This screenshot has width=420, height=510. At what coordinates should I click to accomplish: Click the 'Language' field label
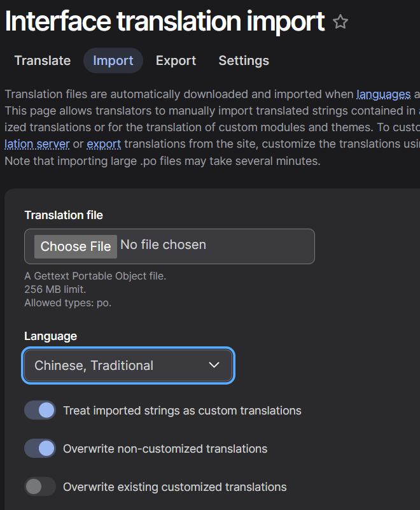point(50,336)
